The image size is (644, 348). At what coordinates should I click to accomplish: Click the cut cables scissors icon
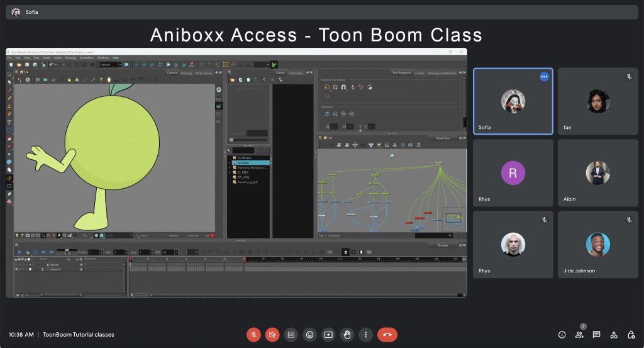click(418, 145)
